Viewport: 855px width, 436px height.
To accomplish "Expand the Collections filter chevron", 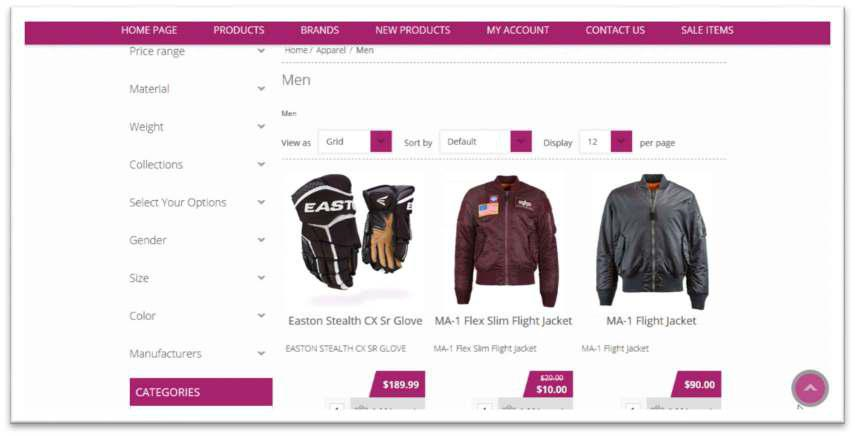I will [261, 164].
